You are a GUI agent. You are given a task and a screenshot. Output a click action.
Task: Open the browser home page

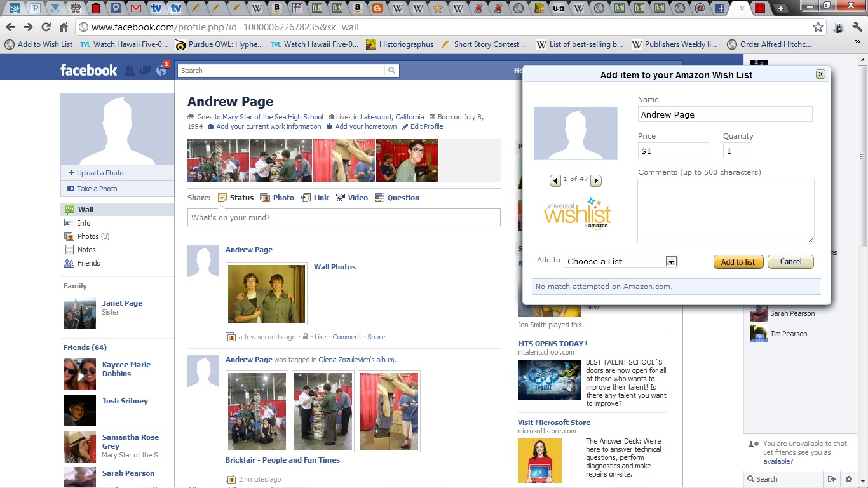tap(64, 27)
